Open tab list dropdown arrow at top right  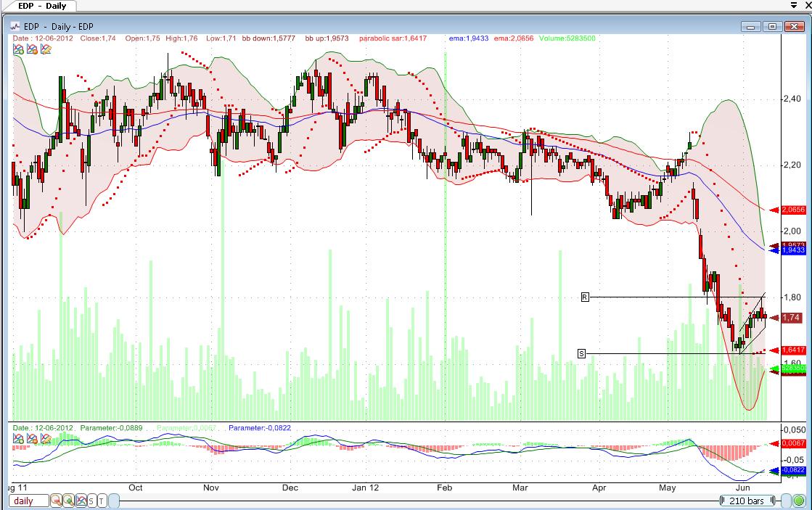tap(793, 4)
